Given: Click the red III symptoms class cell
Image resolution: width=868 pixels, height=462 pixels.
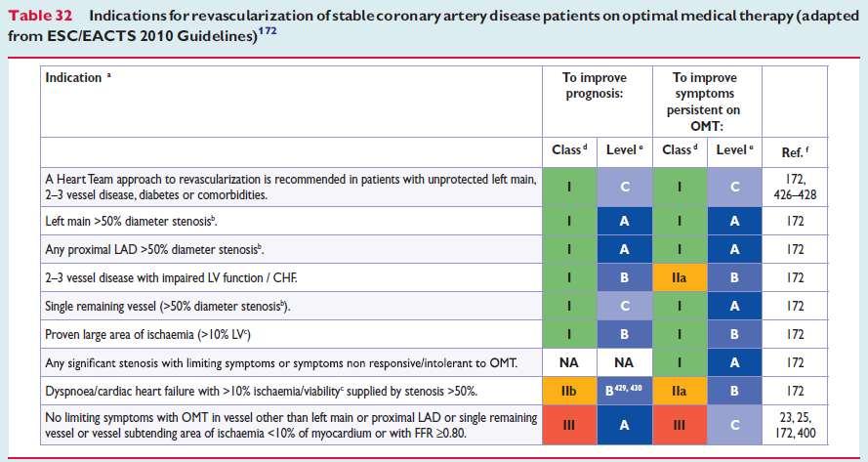Looking at the screenshot, I should click(680, 425).
